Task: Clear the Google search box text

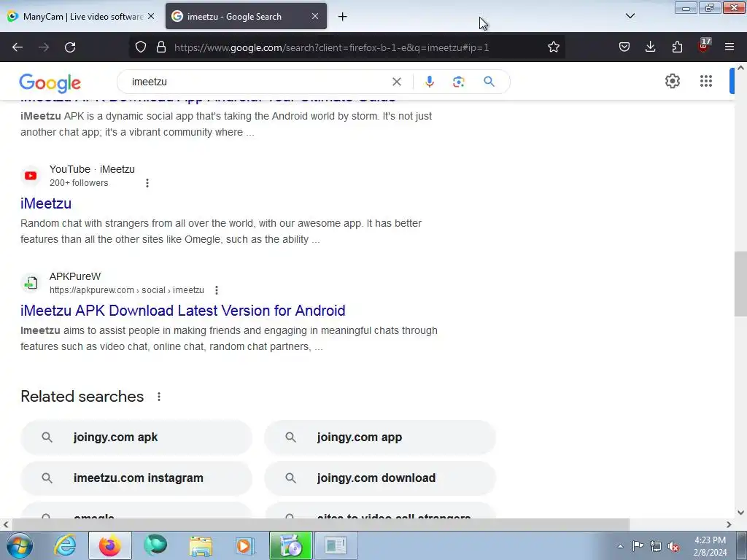Action: click(396, 82)
